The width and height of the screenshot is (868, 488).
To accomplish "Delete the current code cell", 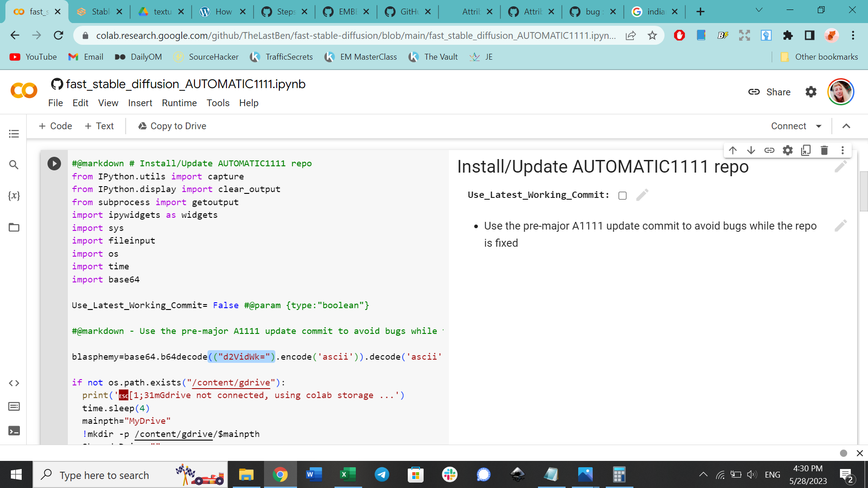I will (824, 150).
